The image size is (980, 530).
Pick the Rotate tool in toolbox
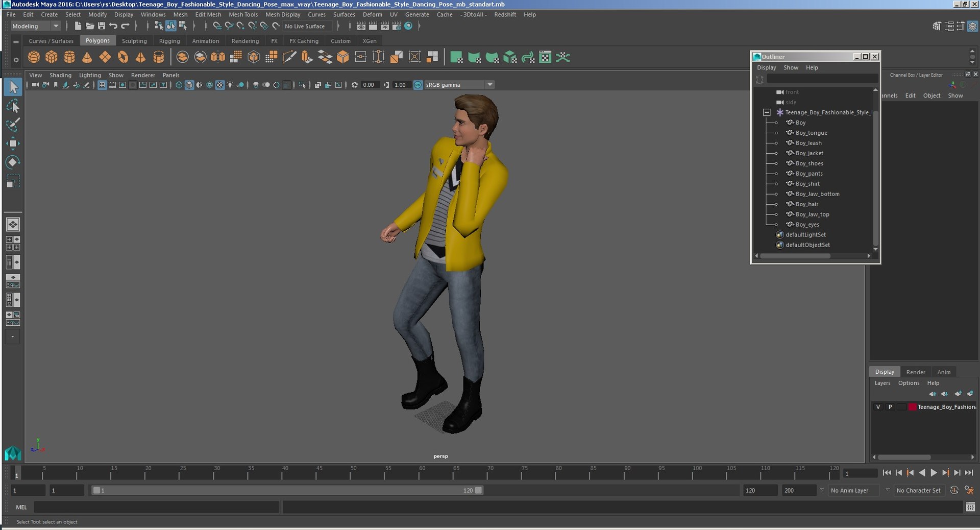point(13,162)
